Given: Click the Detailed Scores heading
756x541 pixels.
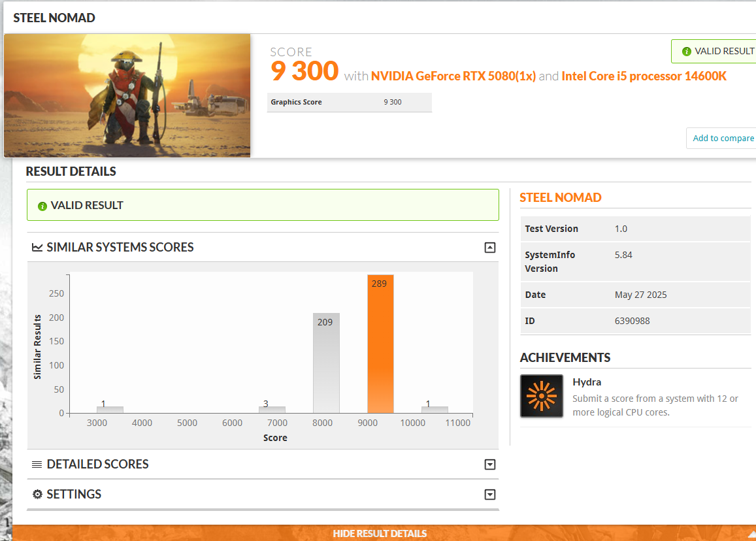Looking at the screenshot, I should click(x=97, y=465).
